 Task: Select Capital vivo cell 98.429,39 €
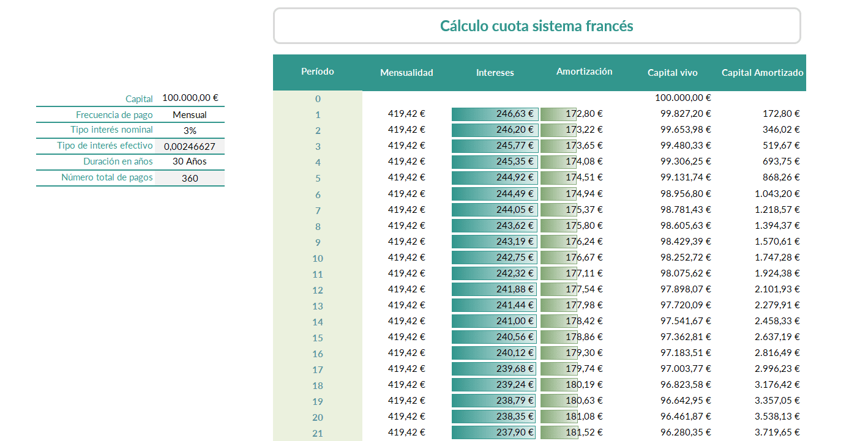pos(686,240)
